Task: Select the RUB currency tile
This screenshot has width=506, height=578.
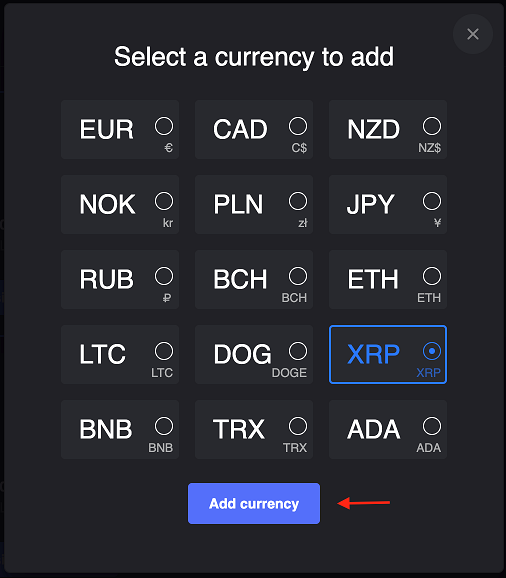Action: (x=120, y=279)
